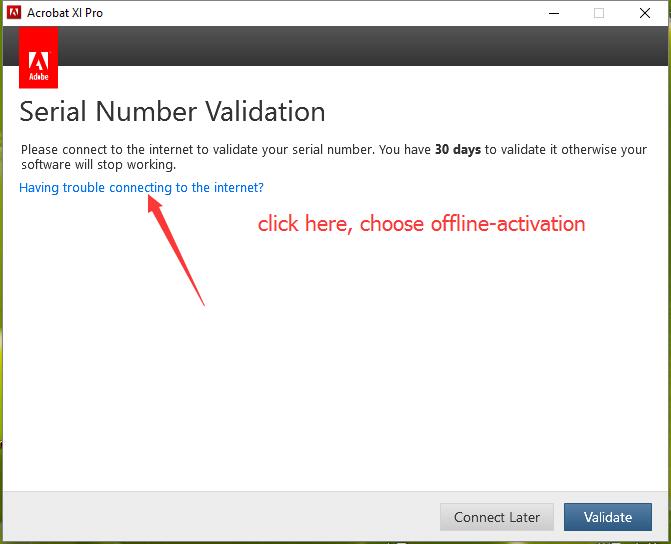Click the Adobe logo badge
This screenshot has width=671, height=544.
click(39, 58)
